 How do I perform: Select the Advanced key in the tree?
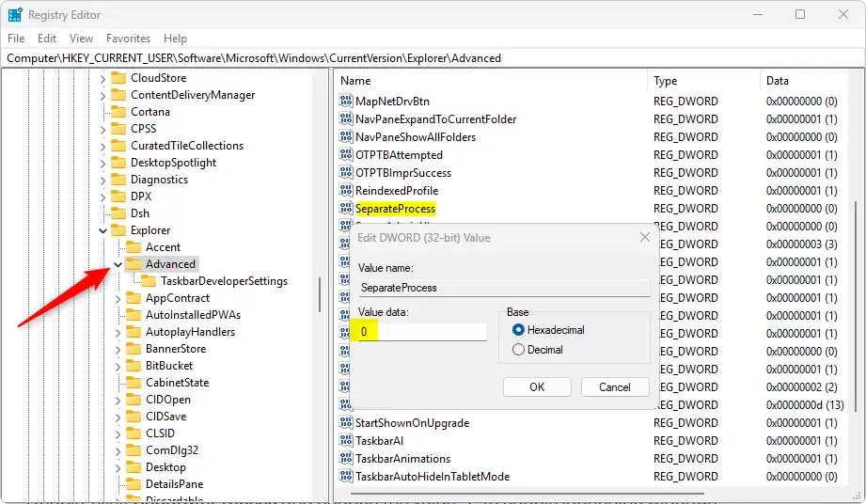click(x=170, y=264)
